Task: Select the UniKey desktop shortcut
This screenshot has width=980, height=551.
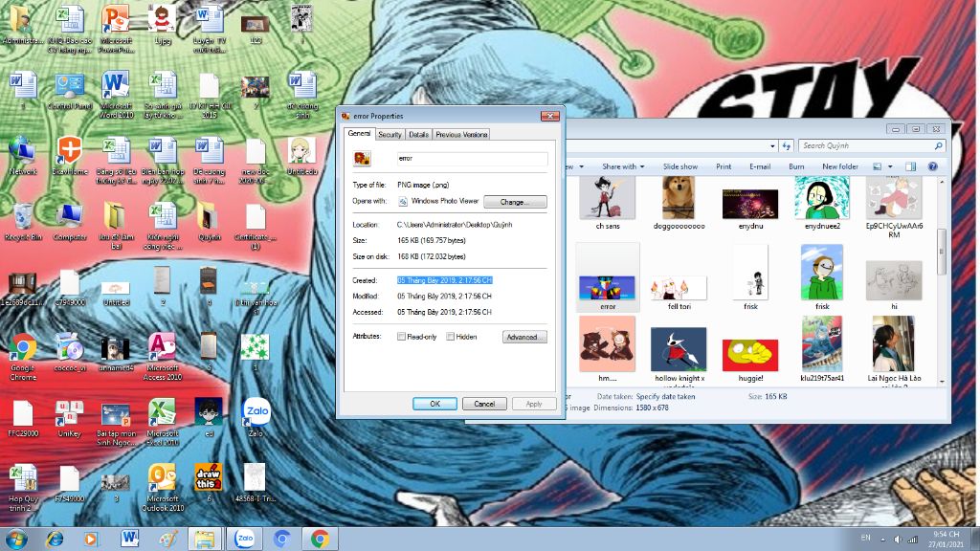Action: tap(69, 419)
